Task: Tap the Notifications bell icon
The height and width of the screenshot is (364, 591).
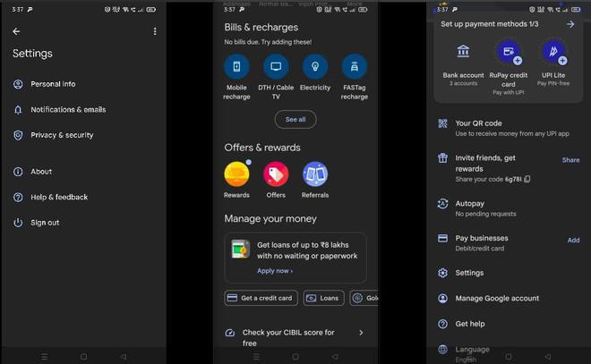Action: (18, 109)
